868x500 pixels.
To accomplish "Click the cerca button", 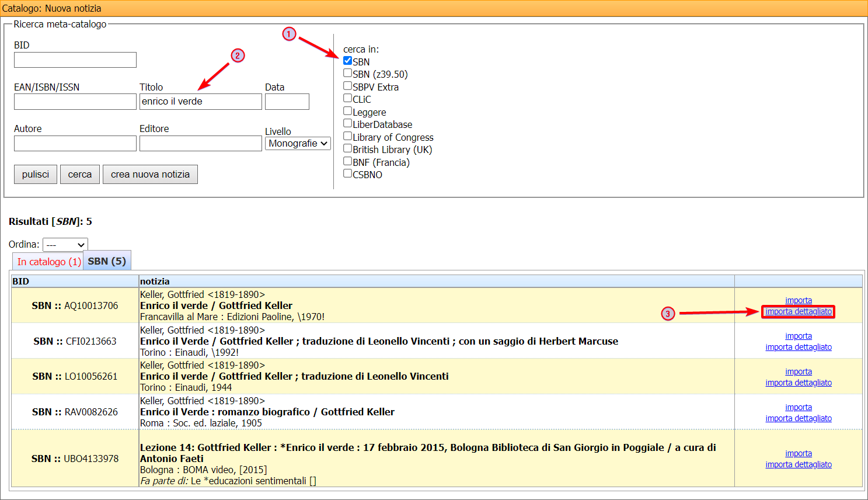I will [79, 175].
